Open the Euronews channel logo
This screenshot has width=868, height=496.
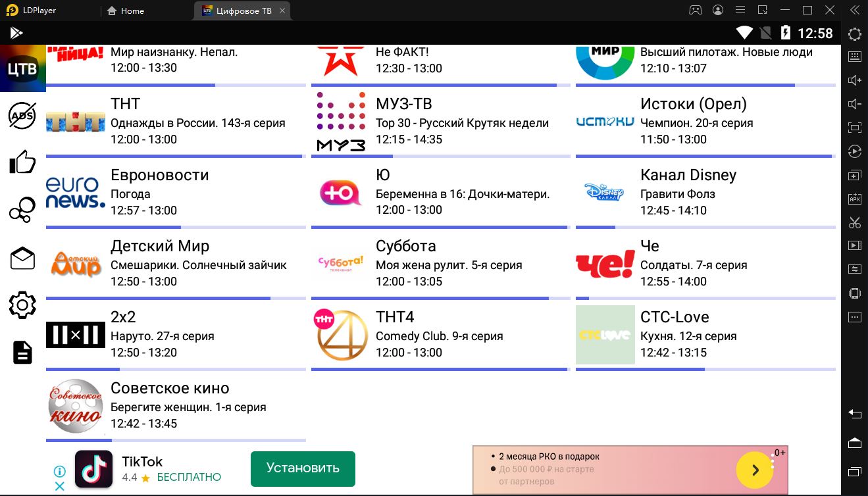[76, 193]
